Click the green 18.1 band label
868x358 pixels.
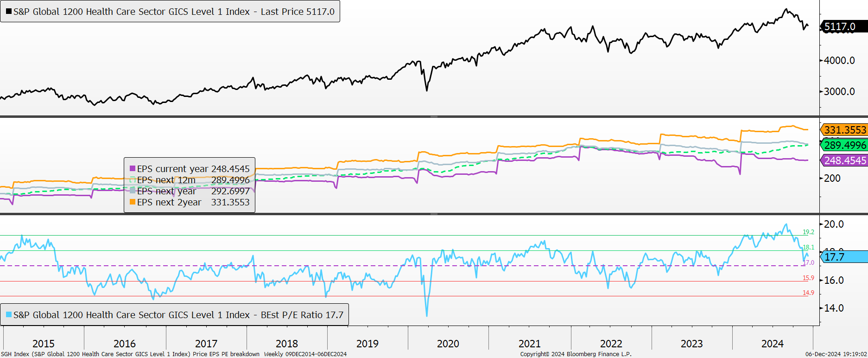[808, 247]
